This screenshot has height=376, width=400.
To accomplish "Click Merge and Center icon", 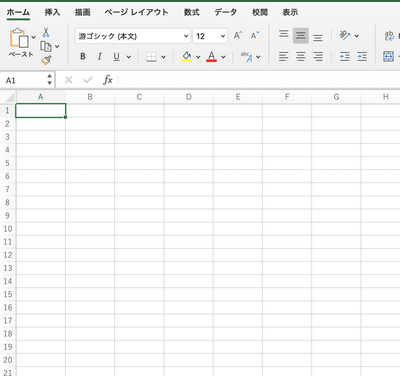I will (388, 57).
